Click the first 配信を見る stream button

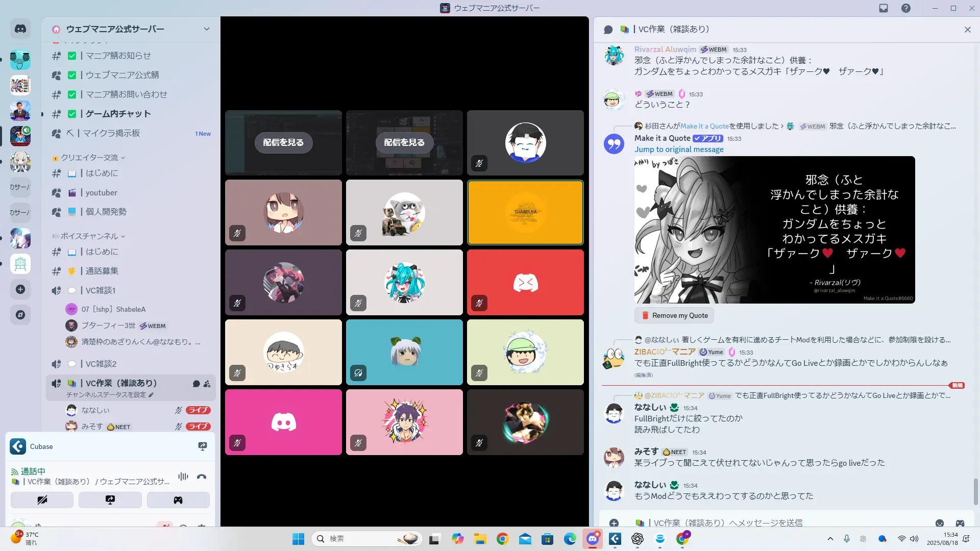[283, 143]
